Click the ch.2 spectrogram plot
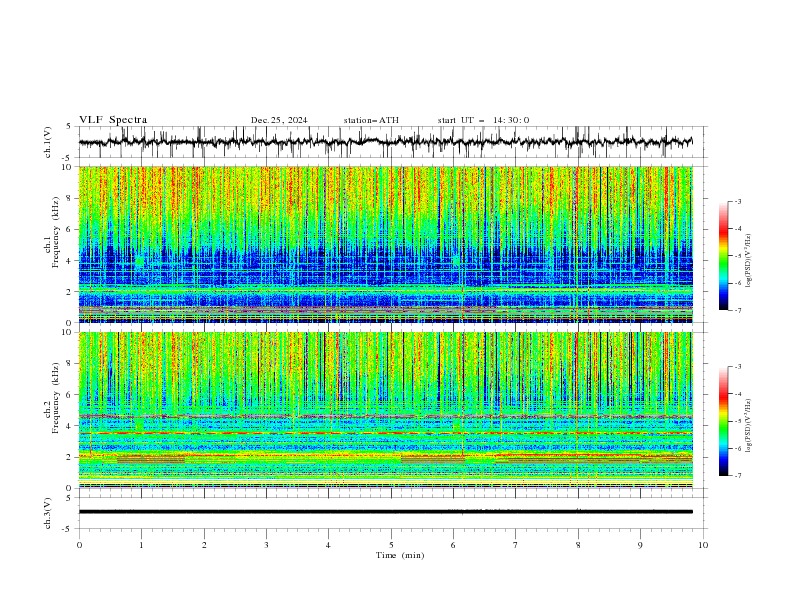 (385, 410)
